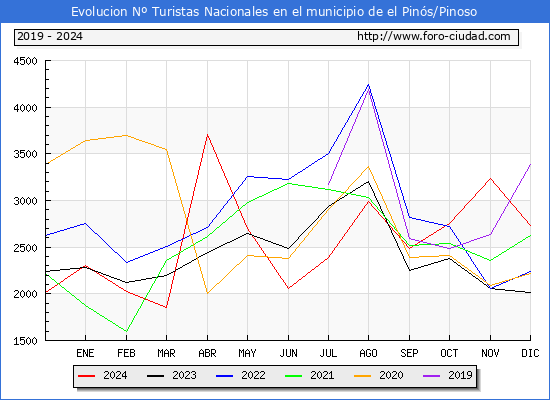550x400 pixels.
Task: Click the red 2024 line peak at NOV
Action: 490,179
